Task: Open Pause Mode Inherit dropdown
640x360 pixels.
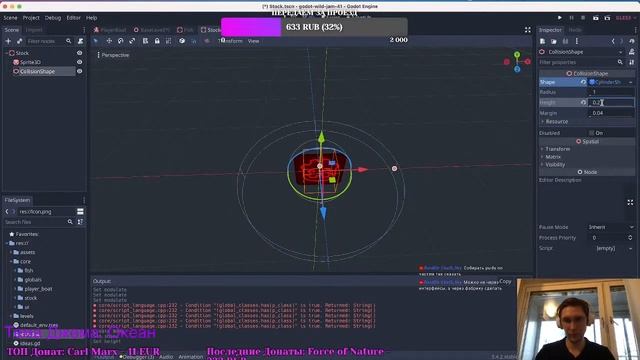Action: 611,227
